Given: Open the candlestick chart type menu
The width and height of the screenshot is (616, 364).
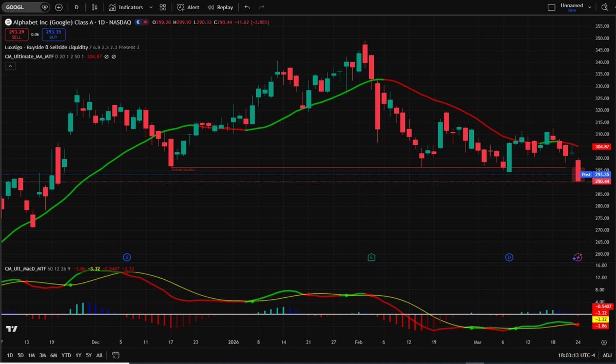Looking at the screenshot, I should tap(94, 7).
